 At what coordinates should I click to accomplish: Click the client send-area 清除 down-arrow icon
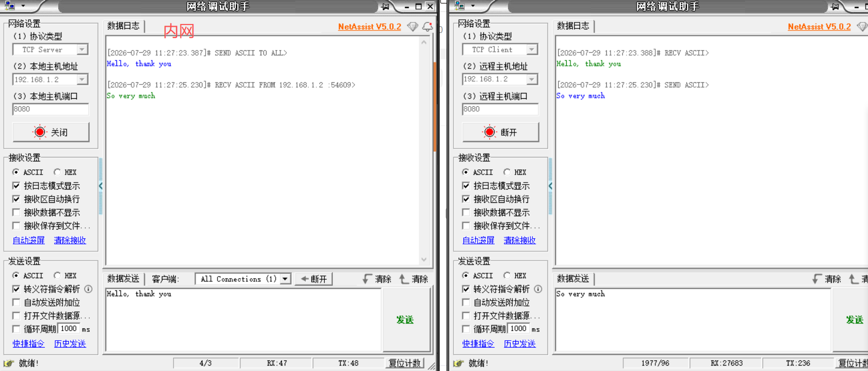817,279
